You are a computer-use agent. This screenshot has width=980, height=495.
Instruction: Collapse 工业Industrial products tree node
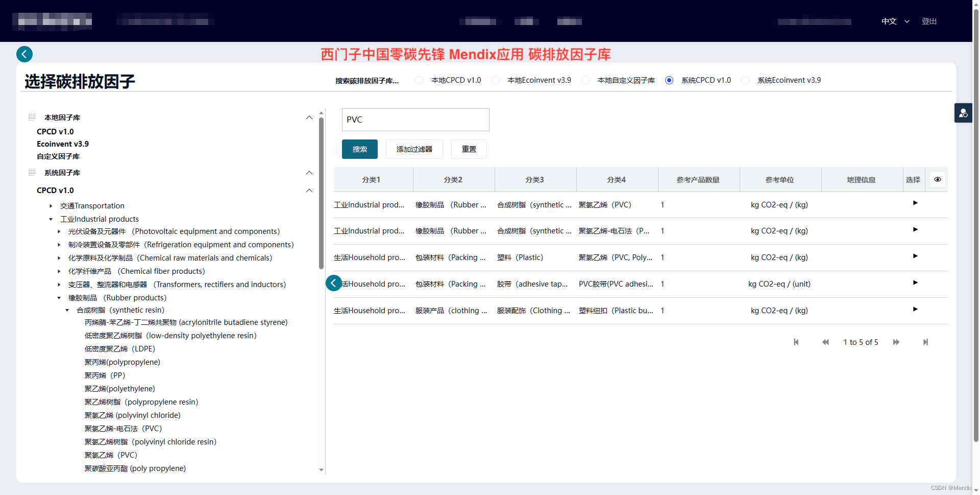tap(51, 219)
